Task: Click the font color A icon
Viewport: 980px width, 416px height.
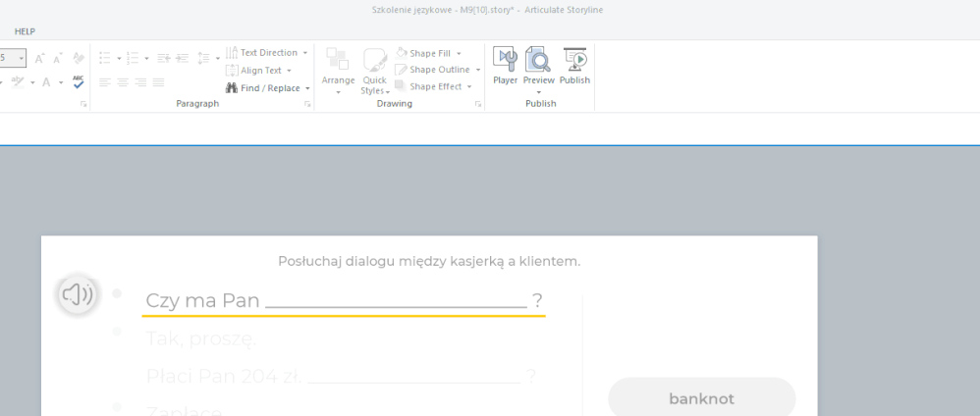Action: tap(46, 82)
